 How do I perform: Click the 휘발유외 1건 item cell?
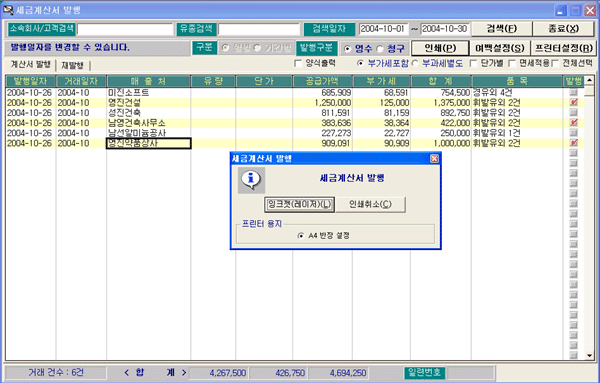pos(517,133)
